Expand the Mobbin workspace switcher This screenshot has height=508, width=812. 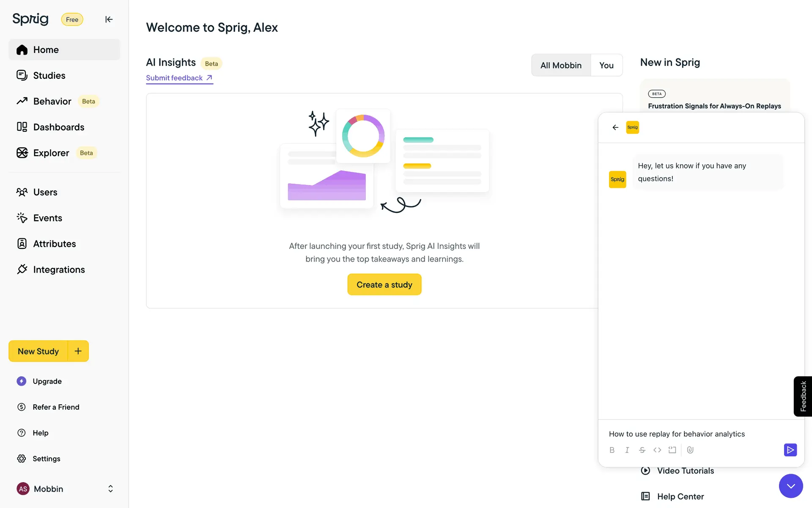tap(110, 489)
